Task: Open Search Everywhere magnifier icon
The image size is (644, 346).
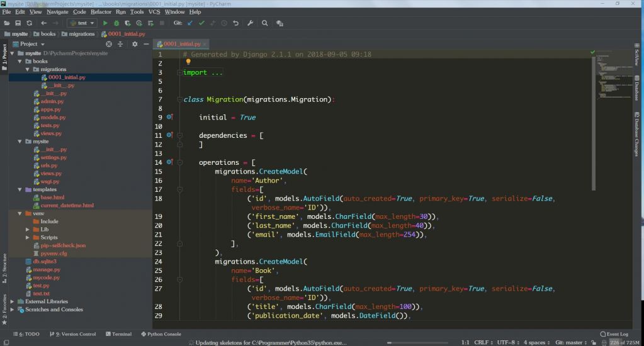Action: 264,23
